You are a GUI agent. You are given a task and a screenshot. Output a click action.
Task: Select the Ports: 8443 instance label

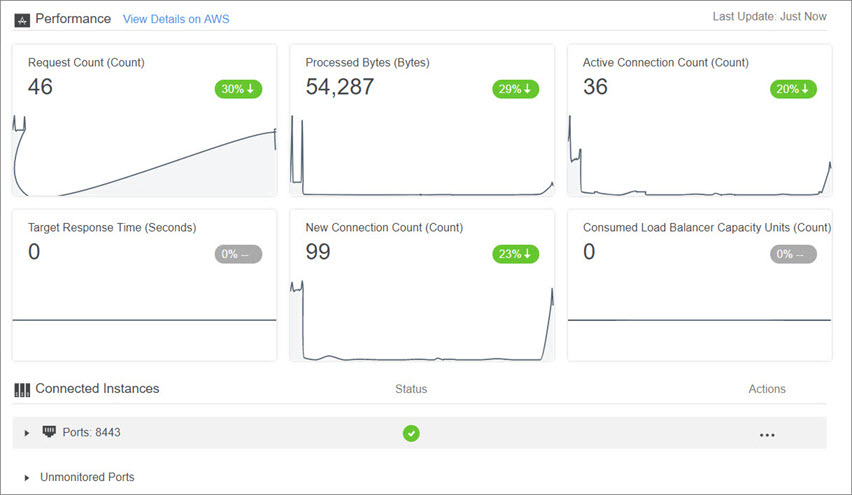pyautogui.click(x=92, y=433)
